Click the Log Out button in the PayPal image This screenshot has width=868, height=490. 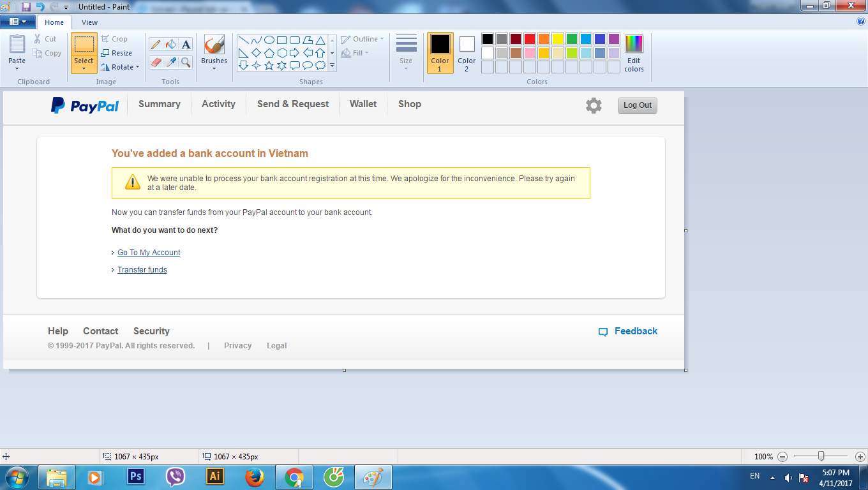point(638,105)
